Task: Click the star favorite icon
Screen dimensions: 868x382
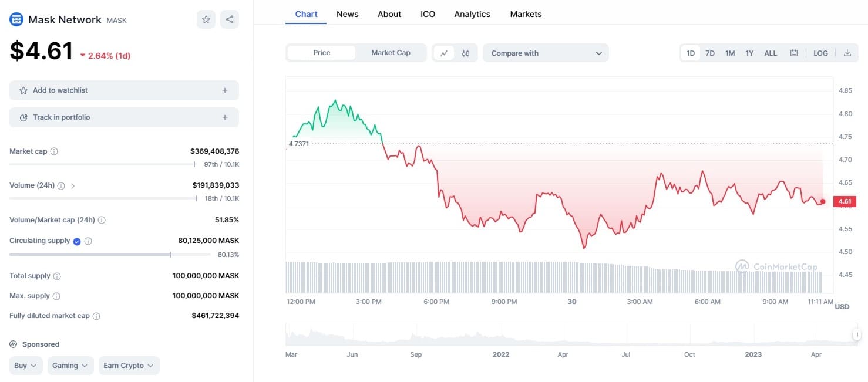Action: (x=206, y=19)
